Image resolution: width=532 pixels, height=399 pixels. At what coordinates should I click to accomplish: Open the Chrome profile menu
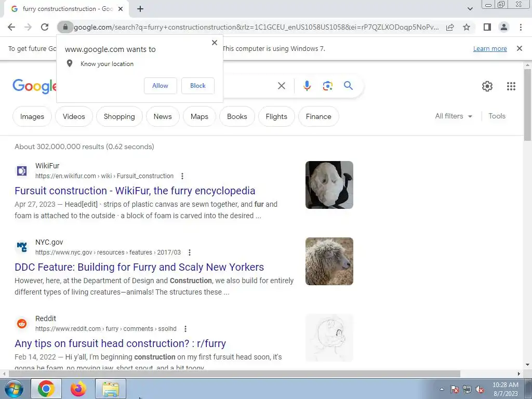pos(504,27)
